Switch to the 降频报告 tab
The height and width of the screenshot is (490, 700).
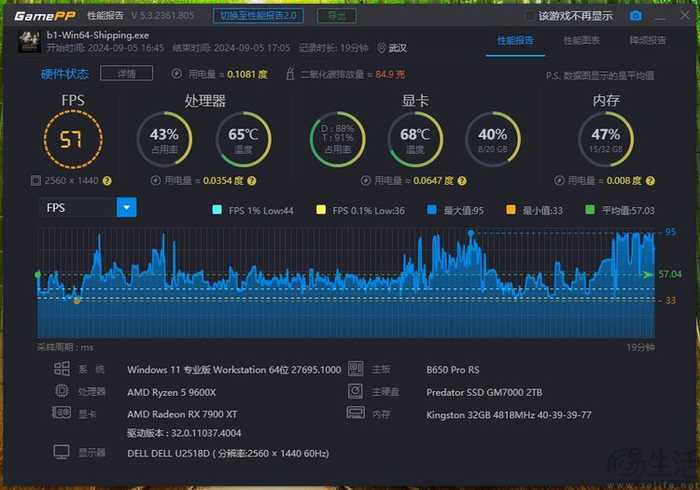647,41
